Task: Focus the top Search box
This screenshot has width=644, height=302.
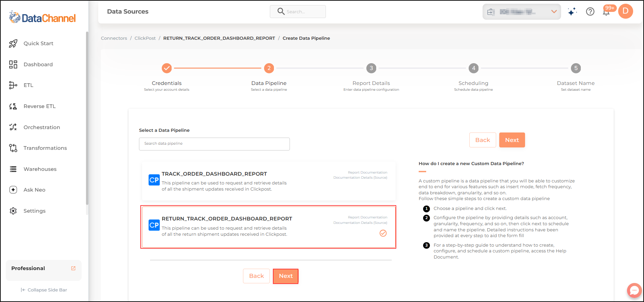Action: pyautogui.click(x=298, y=12)
